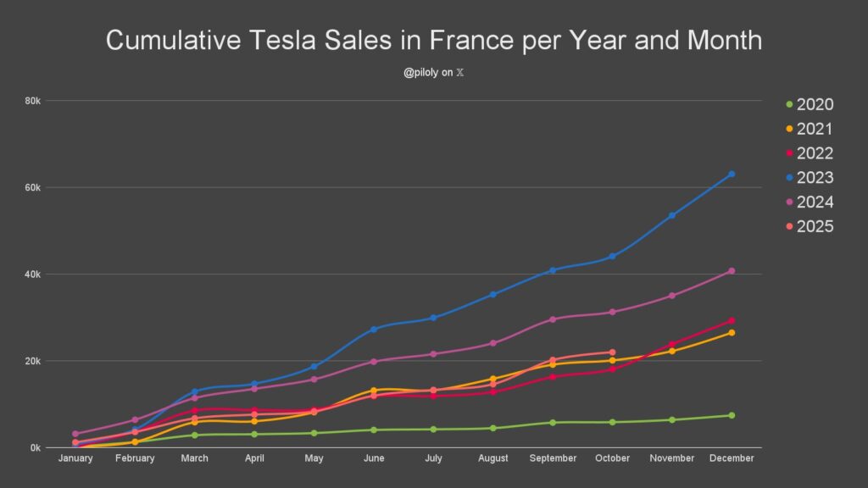Select the 2020 December data point
The height and width of the screenshot is (488, 868).
point(732,415)
